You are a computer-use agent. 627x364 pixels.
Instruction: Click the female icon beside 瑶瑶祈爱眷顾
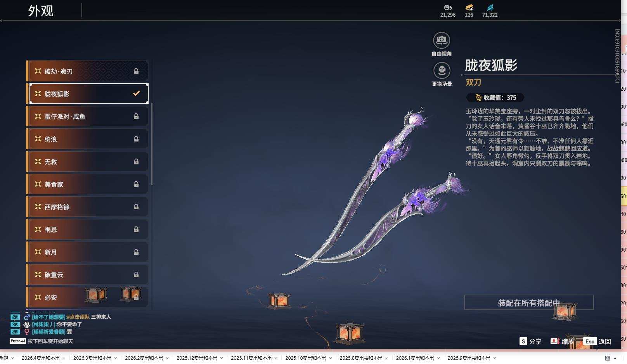pos(27,332)
